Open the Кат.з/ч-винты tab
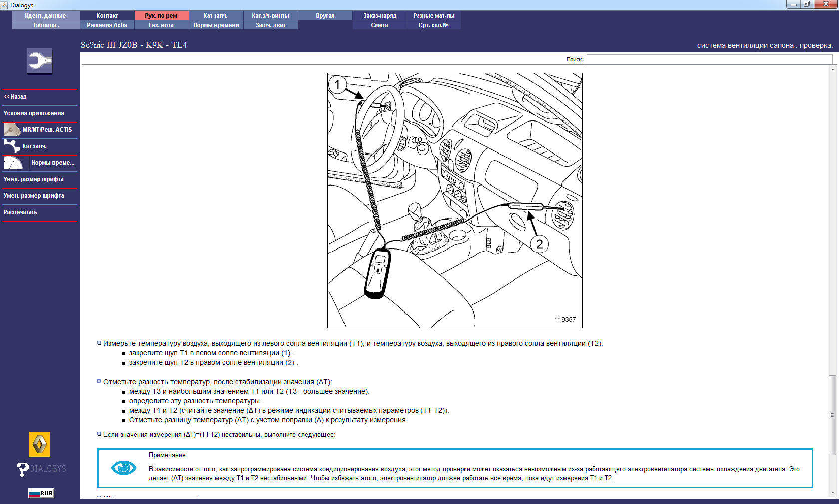This screenshot has height=504, width=839. (x=270, y=16)
